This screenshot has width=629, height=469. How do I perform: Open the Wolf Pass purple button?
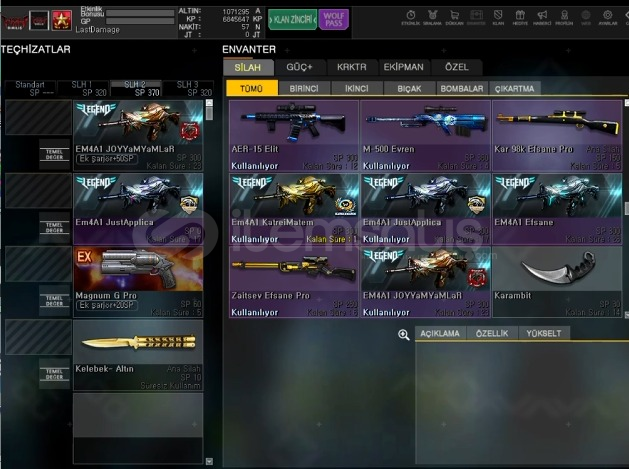(x=334, y=19)
